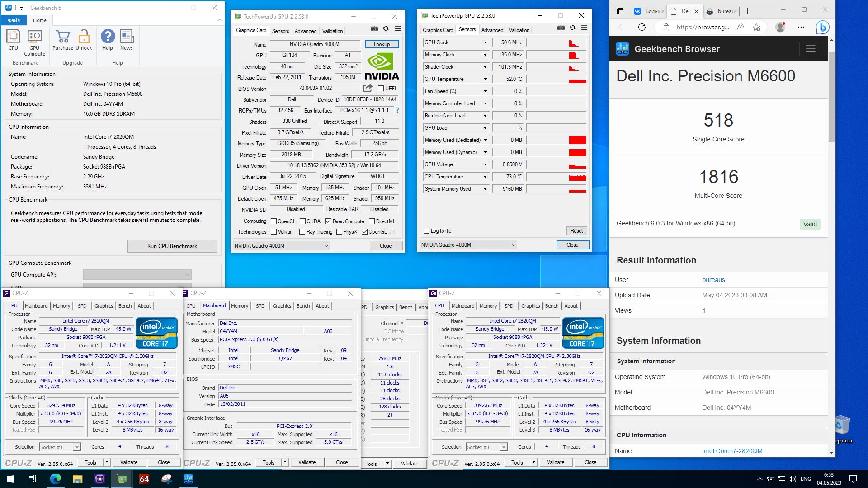Open GPU Compute benchmark icon in Geekbench
Viewport: 868px width, 488px height.
pyautogui.click(x=34, y=43)
